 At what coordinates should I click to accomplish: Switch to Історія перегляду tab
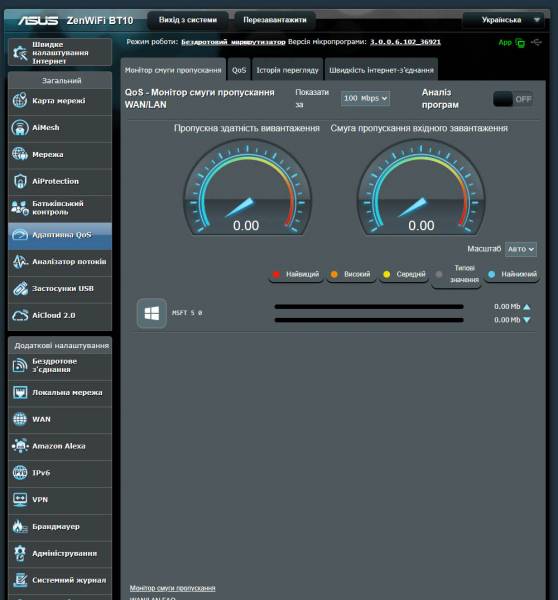pyautogui.click(x=287, y=70)
